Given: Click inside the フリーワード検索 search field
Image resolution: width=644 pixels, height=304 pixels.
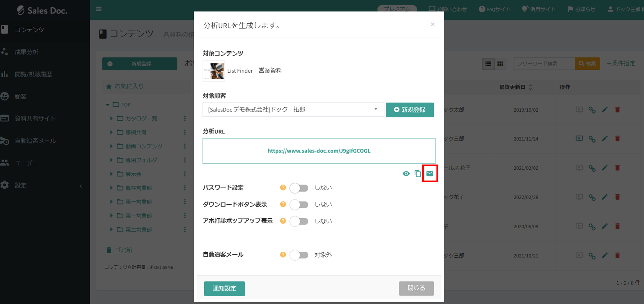Looking at the screenshot, I should point(543,63).
